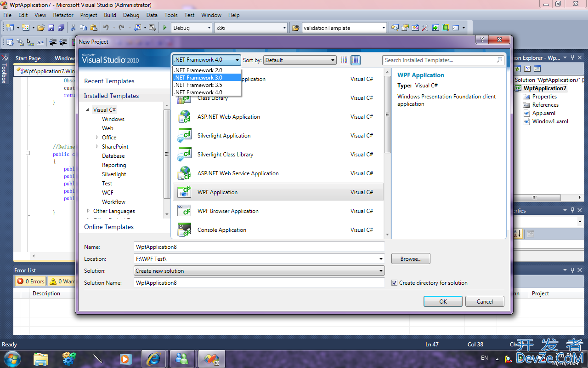
Task: Click the Cut scissors icon
Action: point(73,28)
